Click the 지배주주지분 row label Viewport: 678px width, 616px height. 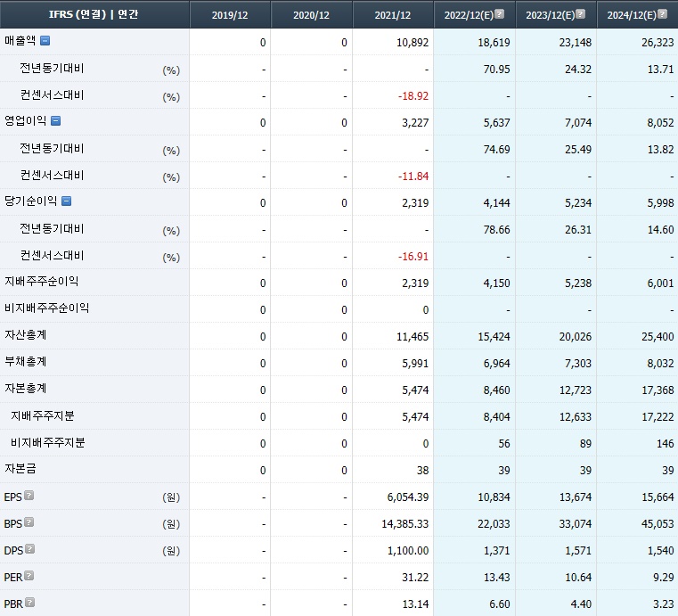43,416
